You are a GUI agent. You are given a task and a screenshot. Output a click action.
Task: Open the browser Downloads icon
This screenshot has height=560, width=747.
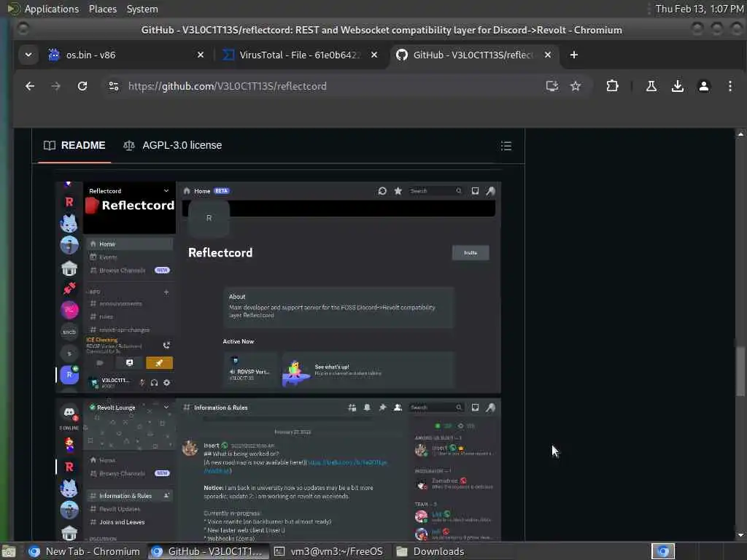678,86
